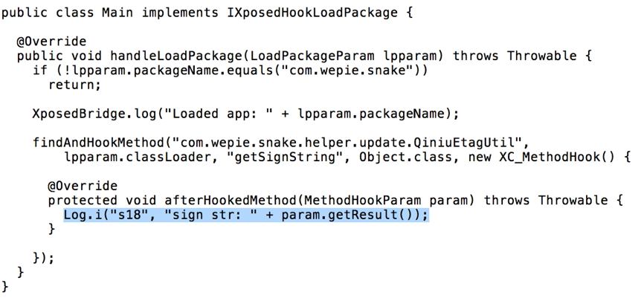644x298 pixels.
Task: Click the afterHookedMethod method name
Action: tap(231, 201)
